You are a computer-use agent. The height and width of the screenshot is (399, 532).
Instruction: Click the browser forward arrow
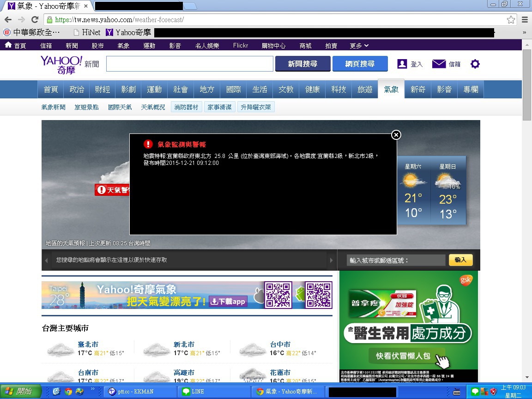pos(21,20)
